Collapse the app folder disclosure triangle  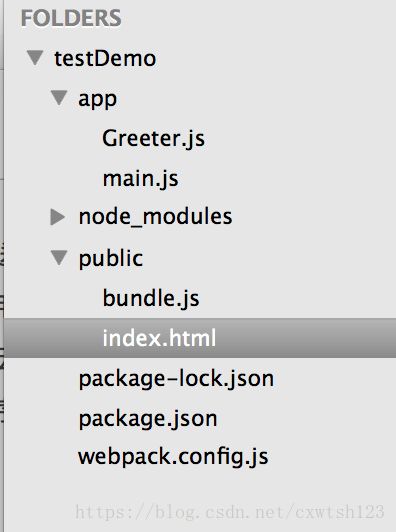tap(59, 98)
